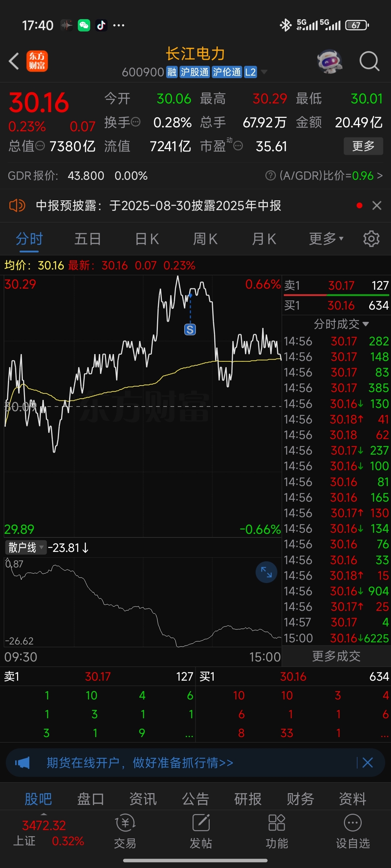Tap the battery indicator in status bar
This screenshot has height=868, width=391.
(x=357, y=25)
